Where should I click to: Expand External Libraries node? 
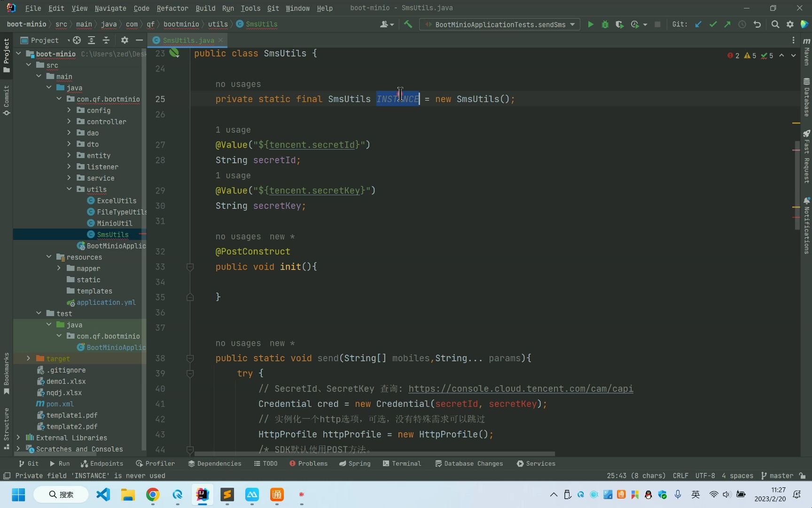click(18, 437)
